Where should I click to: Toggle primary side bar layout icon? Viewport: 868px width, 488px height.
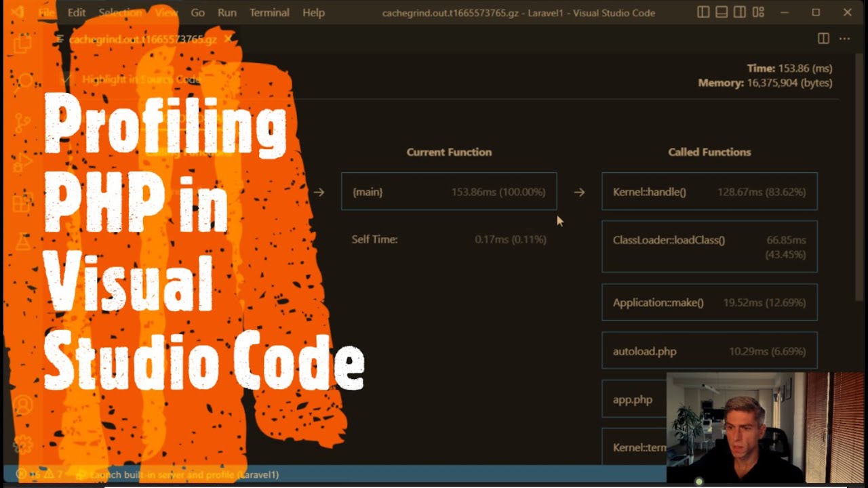(x=703, y=12)
